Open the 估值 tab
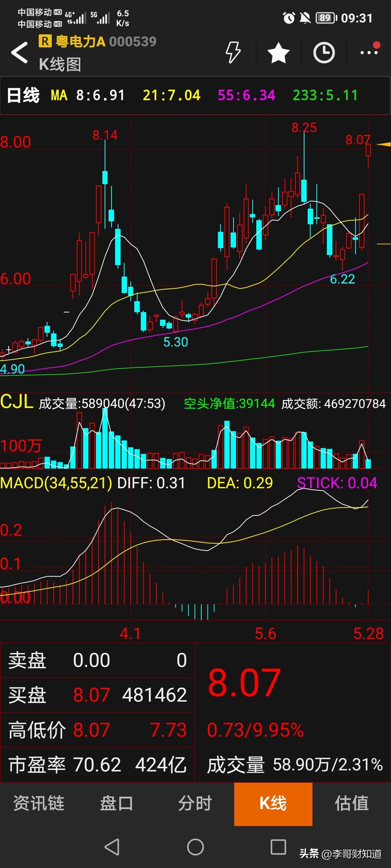Image resolution: width=391 pixels, height=868 pixels. (352, 804)
